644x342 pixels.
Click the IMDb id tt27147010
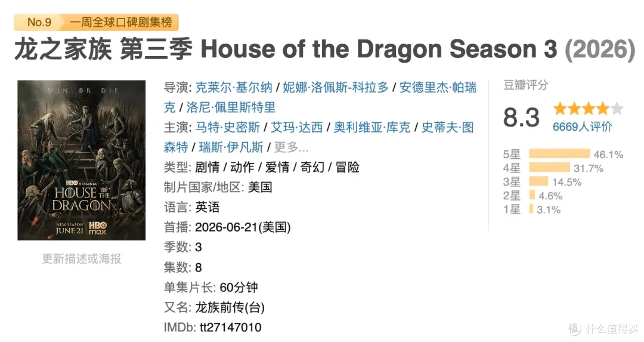[231, 327]
